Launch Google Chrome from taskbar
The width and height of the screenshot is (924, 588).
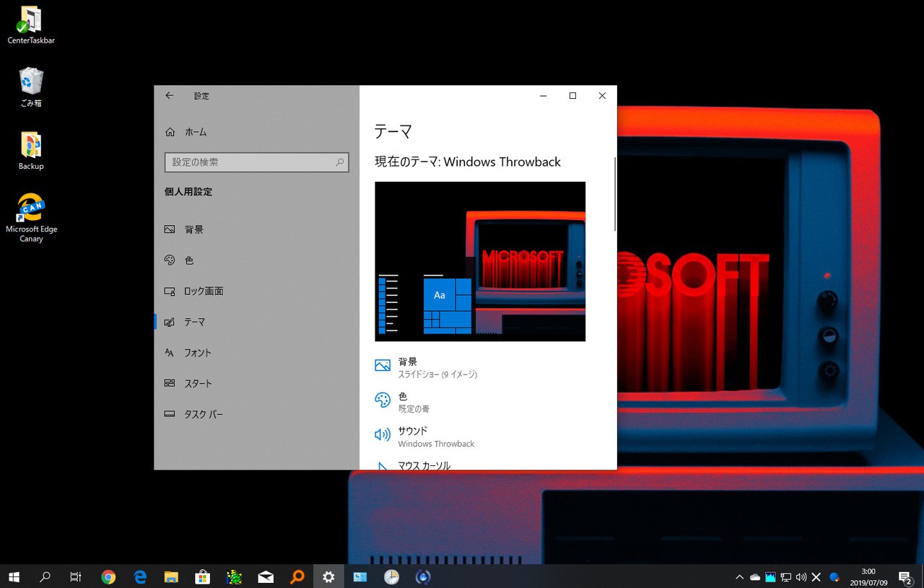click(108, 576)
